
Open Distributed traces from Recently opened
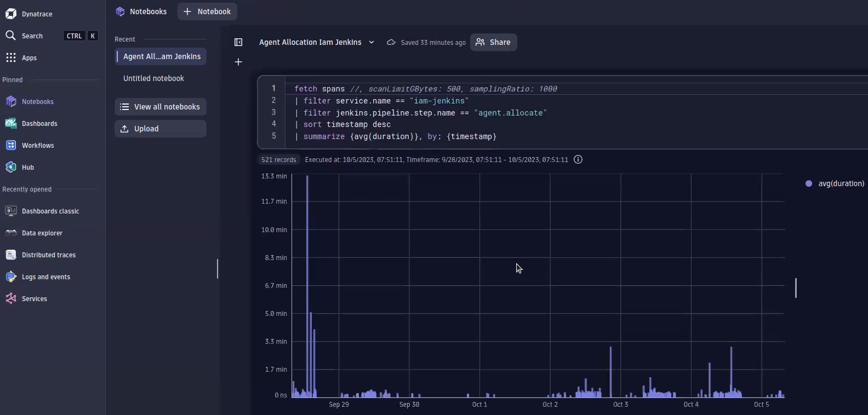[49, 255]
